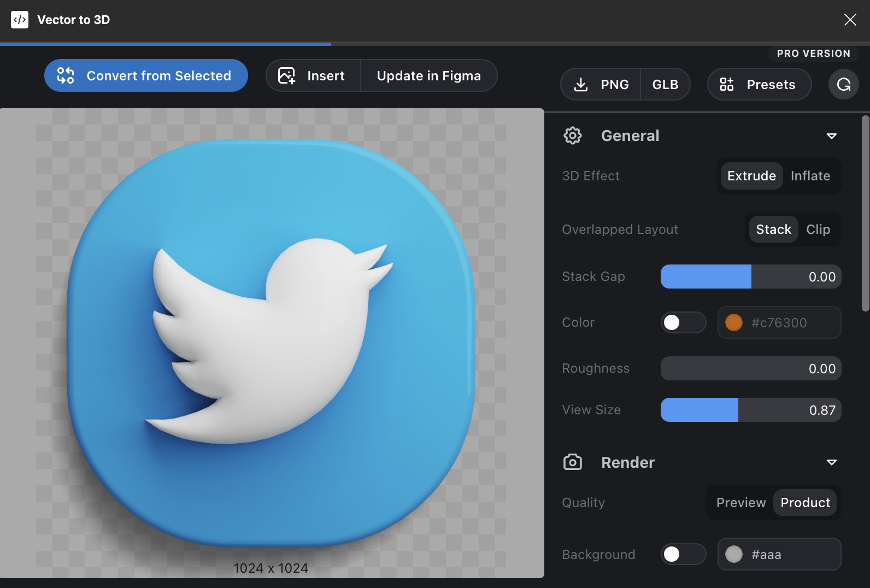Export the model as GLB
This screenshot has width=870, height=588.
665,84
